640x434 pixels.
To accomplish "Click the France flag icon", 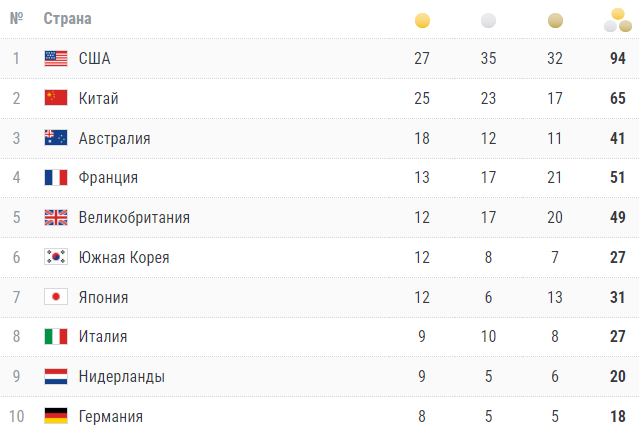I will [x=56, y=178].
